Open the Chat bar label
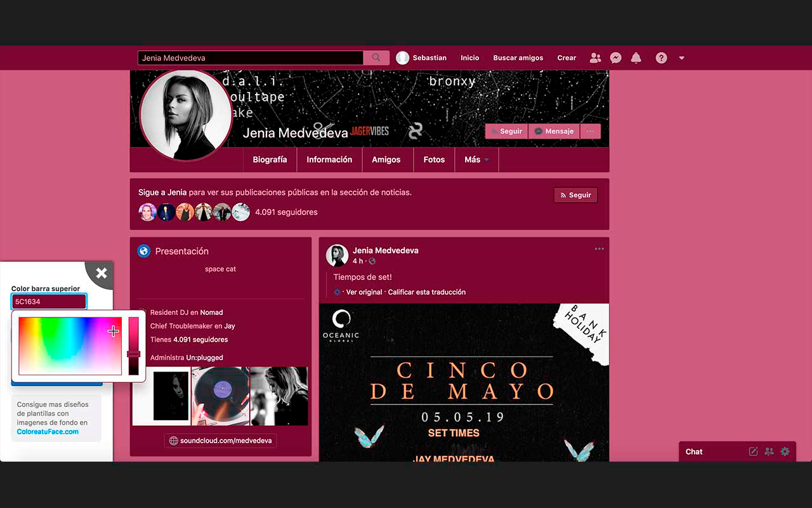 tap(694, 451)
